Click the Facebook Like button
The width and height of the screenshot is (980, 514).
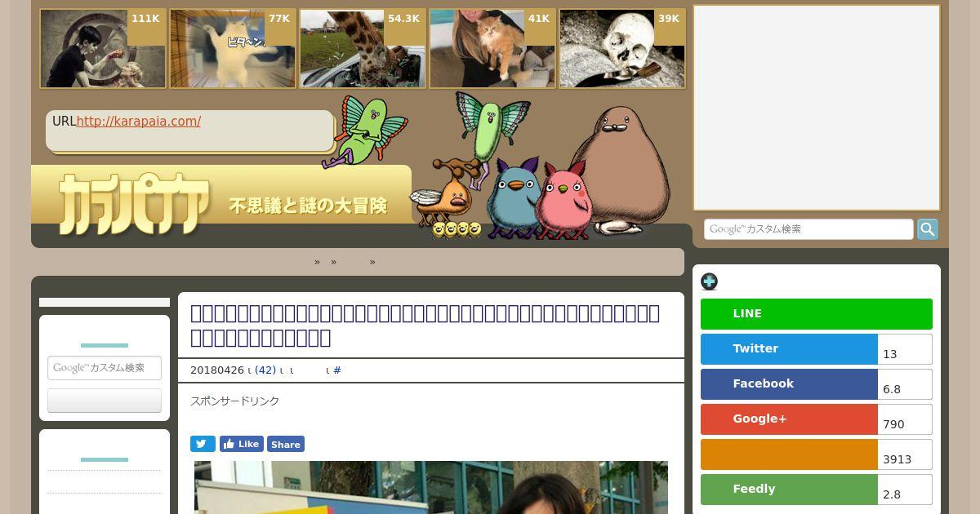[x=241, y=444]
